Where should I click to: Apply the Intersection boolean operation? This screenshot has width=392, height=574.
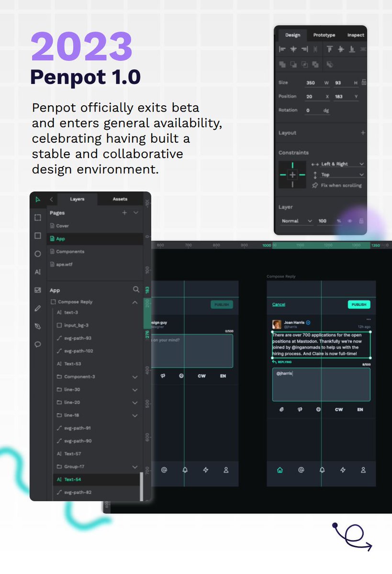304,65
